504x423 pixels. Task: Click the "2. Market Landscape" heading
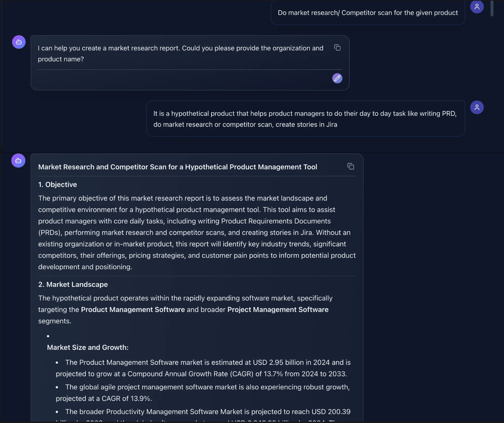coord(73,284)
